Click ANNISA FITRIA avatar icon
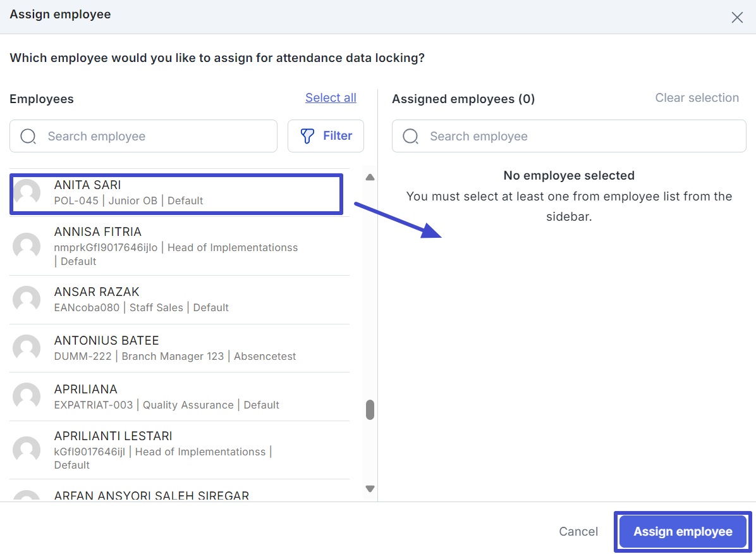This screenshot has height=554, width=756. coord(27,247)
